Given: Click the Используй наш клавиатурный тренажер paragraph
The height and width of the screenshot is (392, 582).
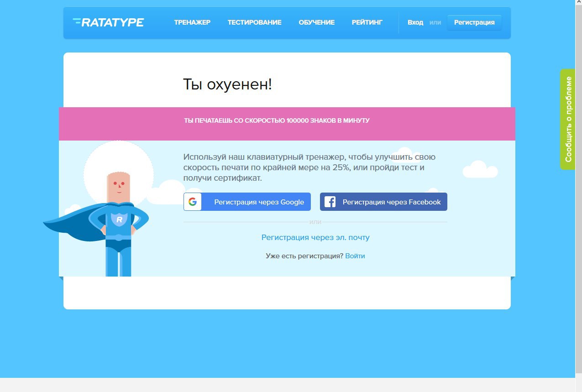Looking at the screenshot, I should (309, 167).
